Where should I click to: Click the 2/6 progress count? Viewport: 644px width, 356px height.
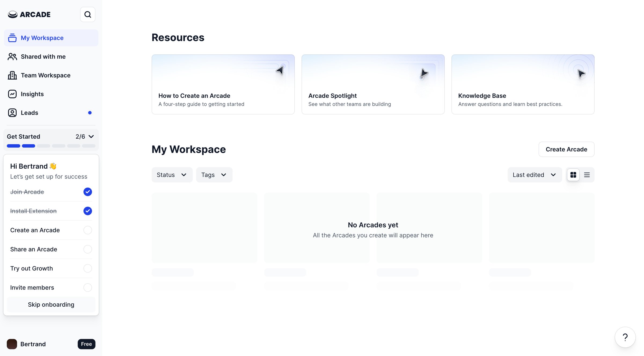(80, 136)
